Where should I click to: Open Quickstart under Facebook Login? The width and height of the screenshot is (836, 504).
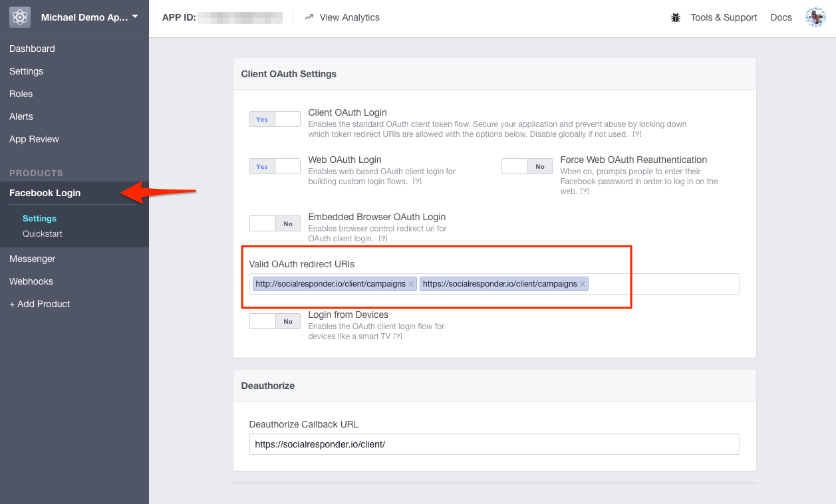43,233
